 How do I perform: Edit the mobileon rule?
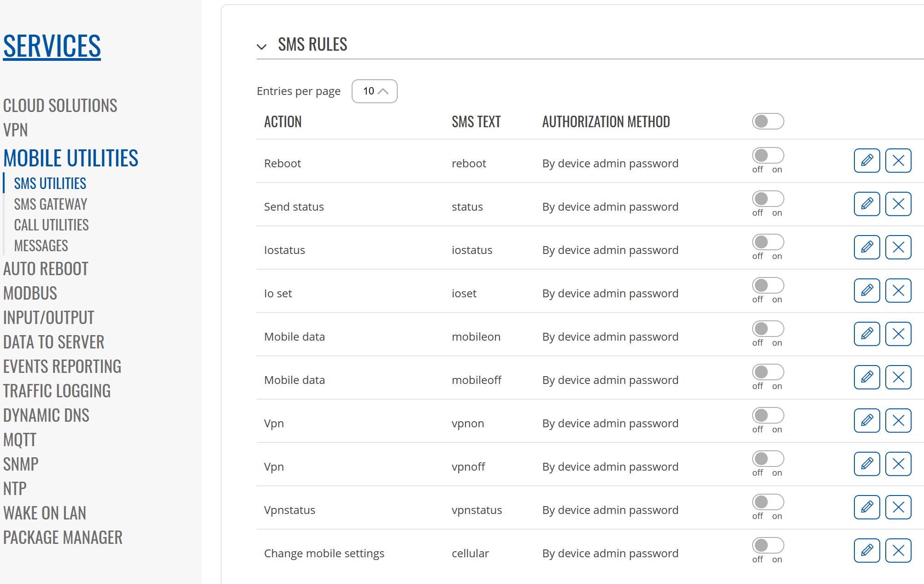pos(866,334)
